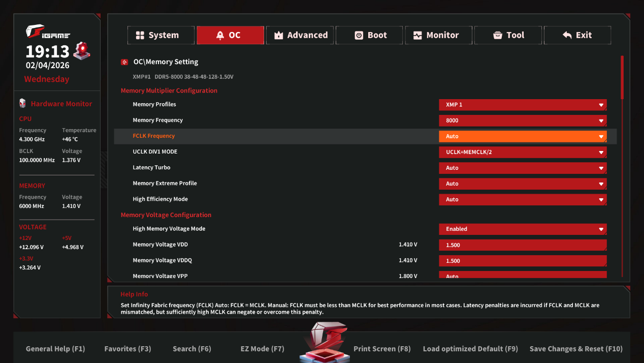Click the vertical scrollbar thumb of settings list
This screenshot has width=644, height=363.
click(622, 77)
